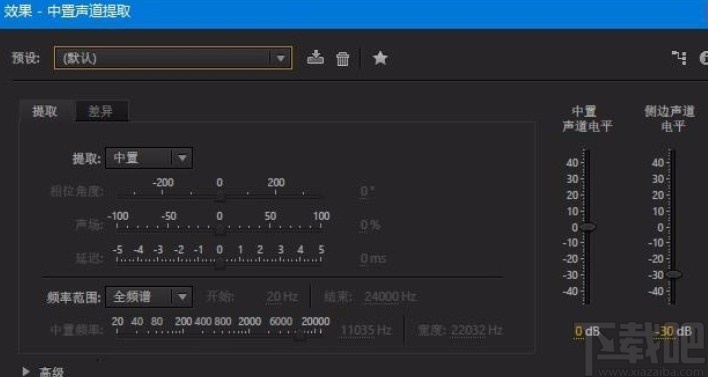Click the 开始 value 20 Hz

282,297
